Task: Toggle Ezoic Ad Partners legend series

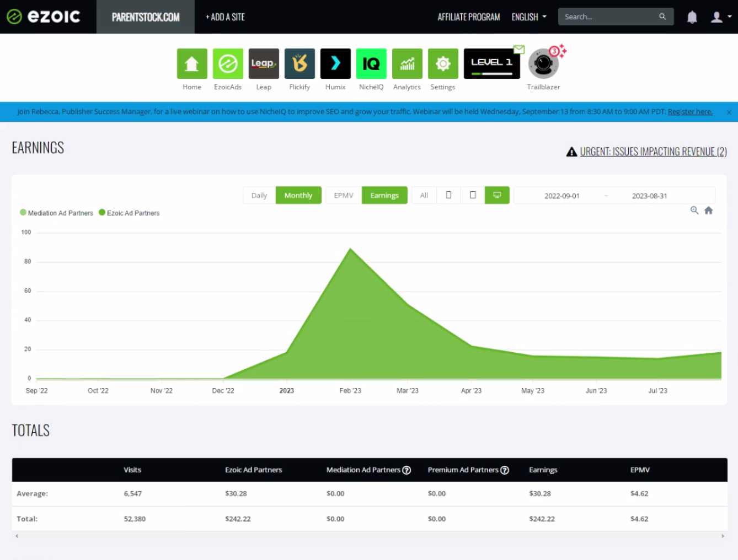Action: pos(129,213)
